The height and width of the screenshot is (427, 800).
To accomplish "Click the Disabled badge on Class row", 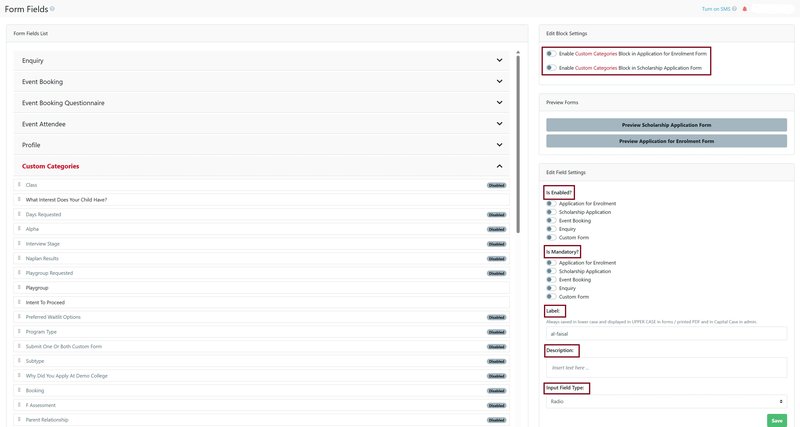I will click(496, 185).
